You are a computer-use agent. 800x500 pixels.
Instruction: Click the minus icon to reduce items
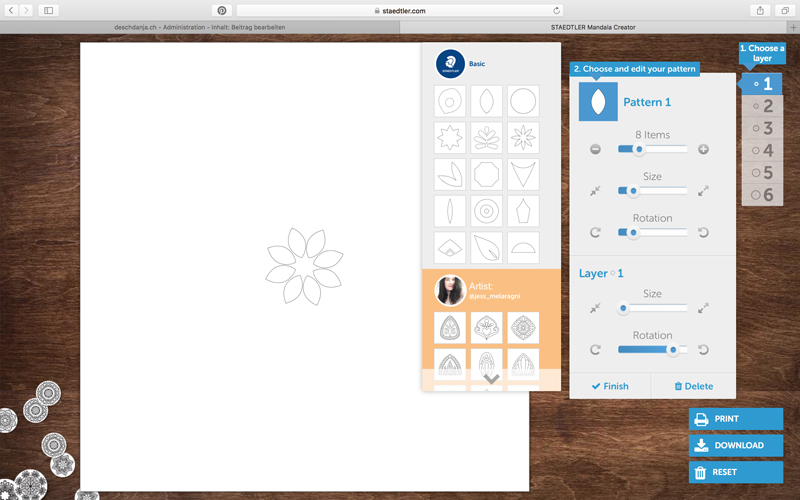595,149
